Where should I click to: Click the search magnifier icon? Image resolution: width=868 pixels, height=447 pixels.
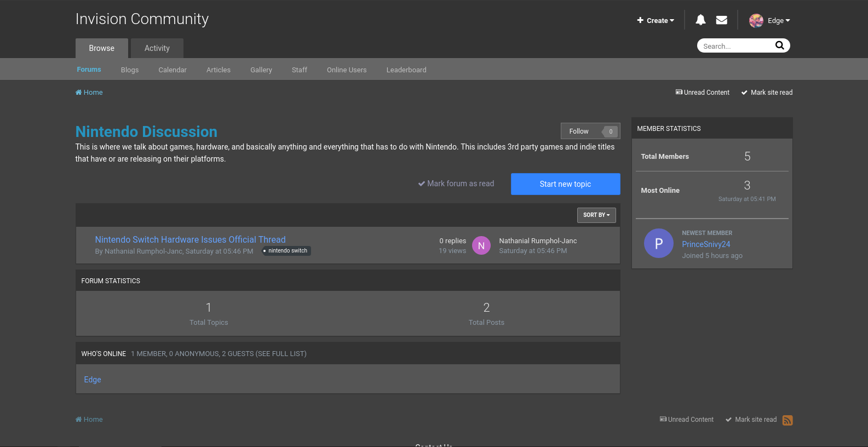(x=780, y=45)
